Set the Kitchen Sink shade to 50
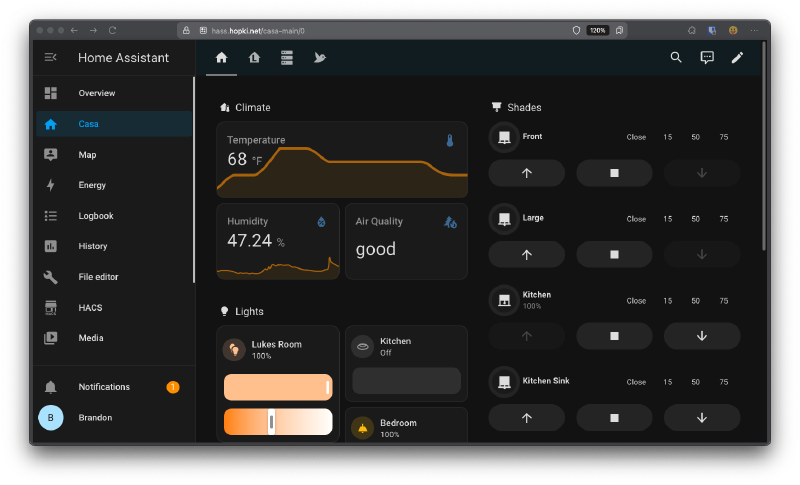Viewport: 800px width, 485px height. pyautogui.click(x=695, y=382)
